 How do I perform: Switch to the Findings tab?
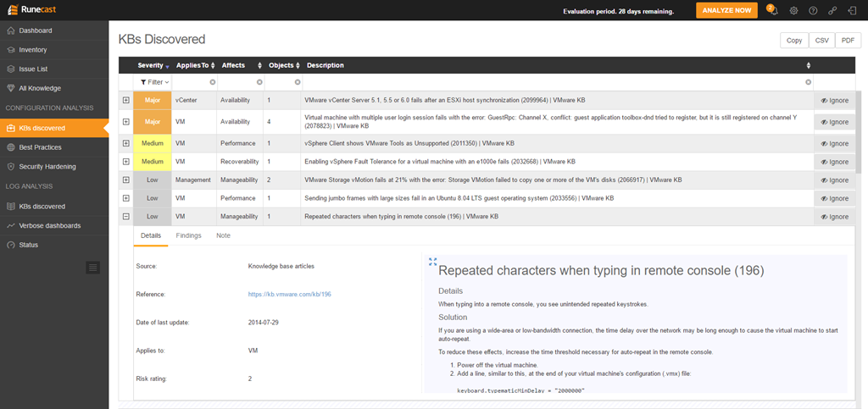tap(188, 235)
